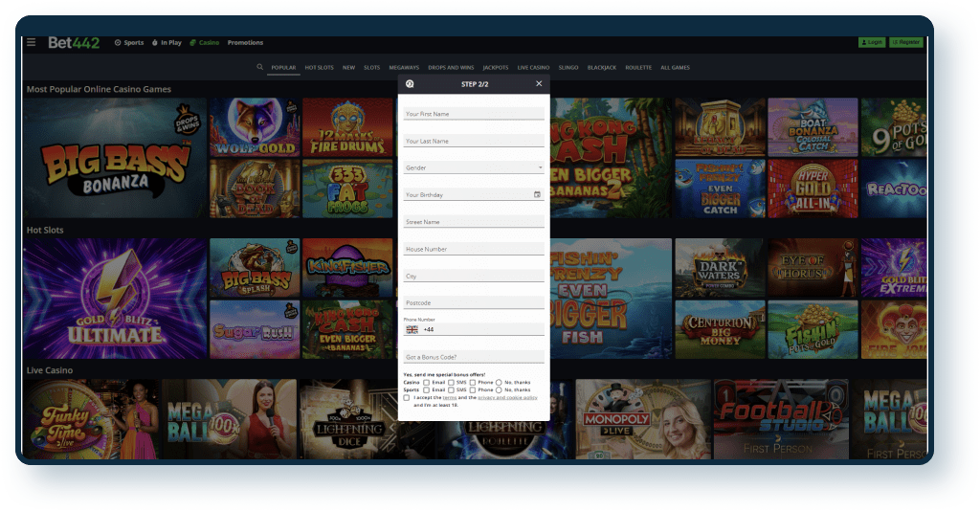This screenshot has width=980, height=511.
Task: Open the Drops and Wins tab
Action: point(451,68)
